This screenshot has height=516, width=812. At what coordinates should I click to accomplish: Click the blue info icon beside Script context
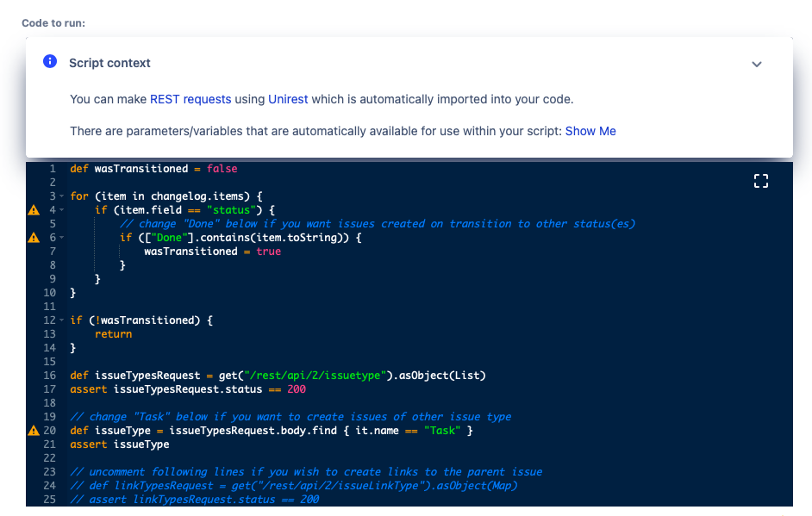pyautogui.click(x=51, y=62)
